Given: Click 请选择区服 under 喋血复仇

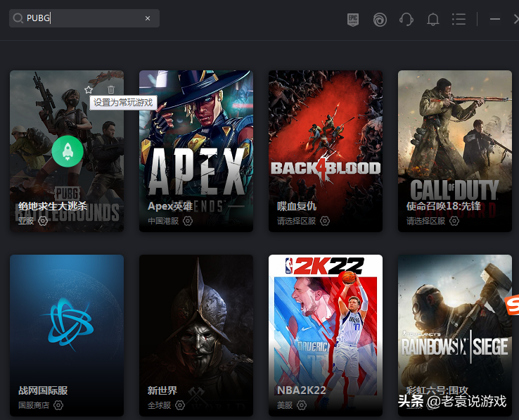Looking at the screenshot, I should point(297,221).
